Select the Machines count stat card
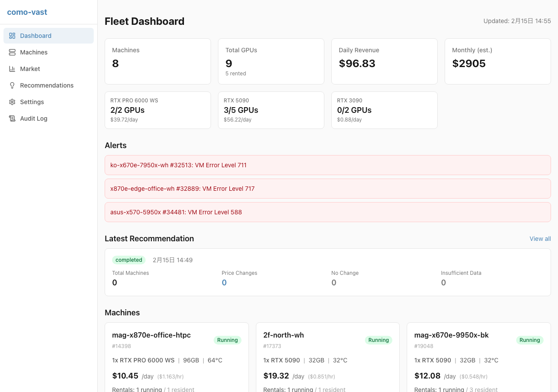The image size is (558, 392). tap(158, 61)
